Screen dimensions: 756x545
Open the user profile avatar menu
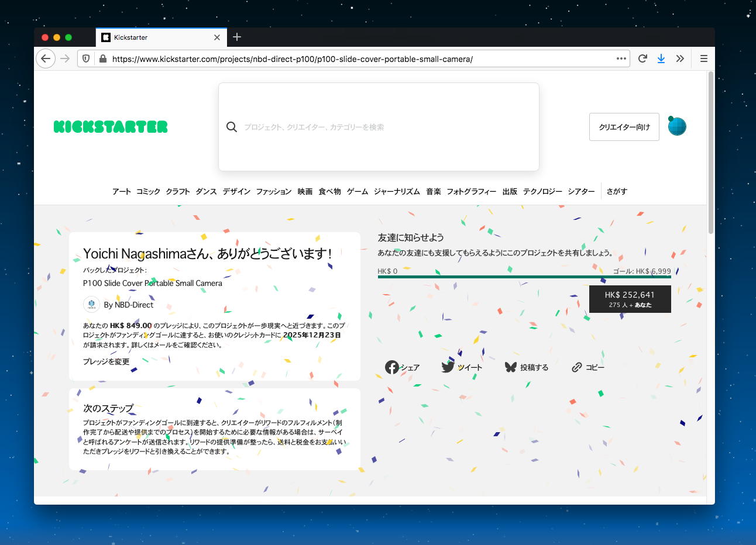pos(677,126)
